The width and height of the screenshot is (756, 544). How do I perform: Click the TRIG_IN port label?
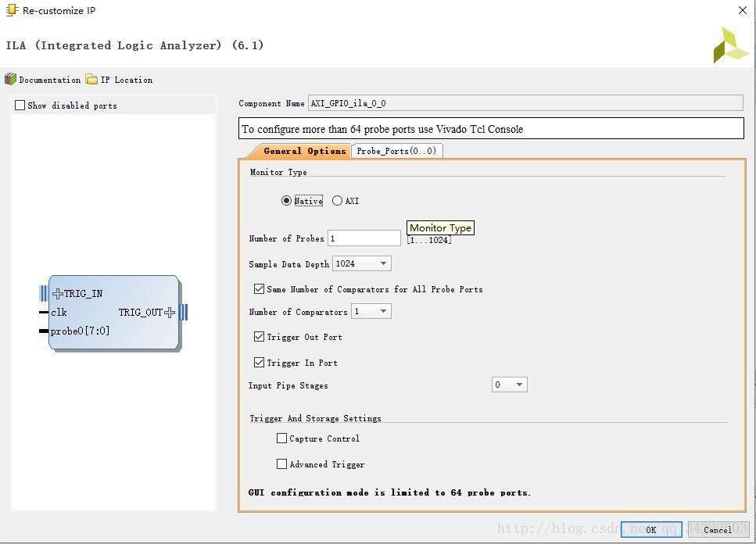click(x=83, y=293)
